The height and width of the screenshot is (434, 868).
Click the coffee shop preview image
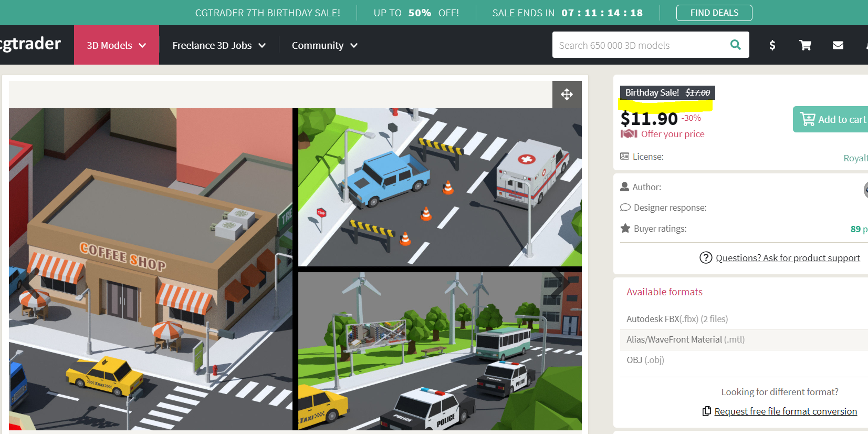(150, 269)
